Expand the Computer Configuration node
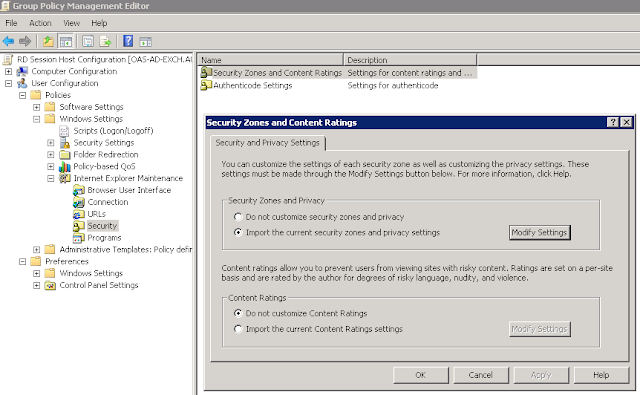This screenshot has width=640, height=395. pos(8,71)
